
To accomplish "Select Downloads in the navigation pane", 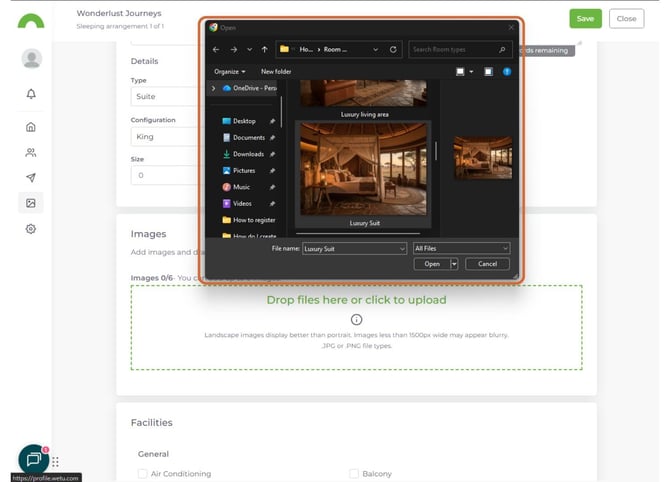I will pos(248,154).
